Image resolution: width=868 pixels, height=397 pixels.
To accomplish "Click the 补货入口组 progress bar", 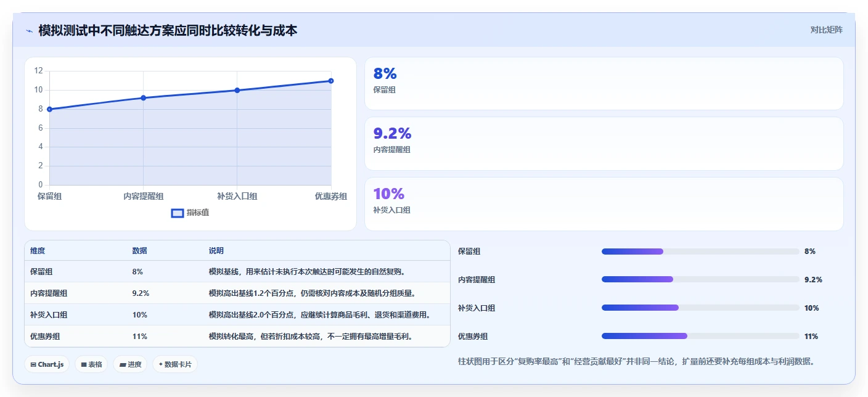I will point(700,308).
